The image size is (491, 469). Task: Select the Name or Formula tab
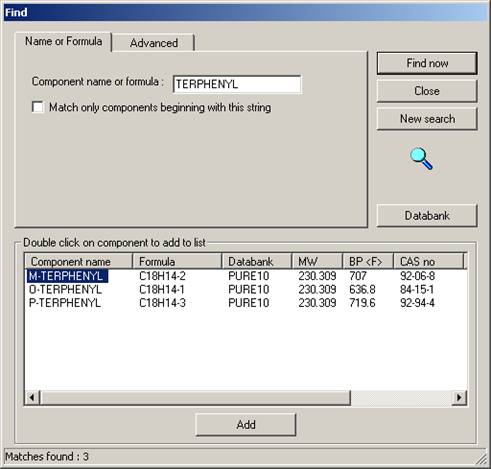pos(63,41)
